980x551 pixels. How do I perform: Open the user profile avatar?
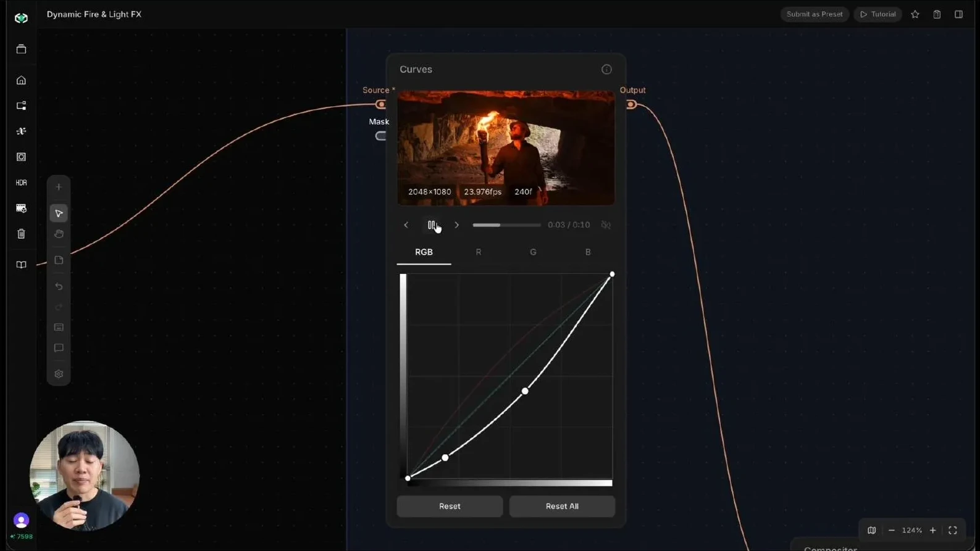pyautogui.click(x=21, y=520)
